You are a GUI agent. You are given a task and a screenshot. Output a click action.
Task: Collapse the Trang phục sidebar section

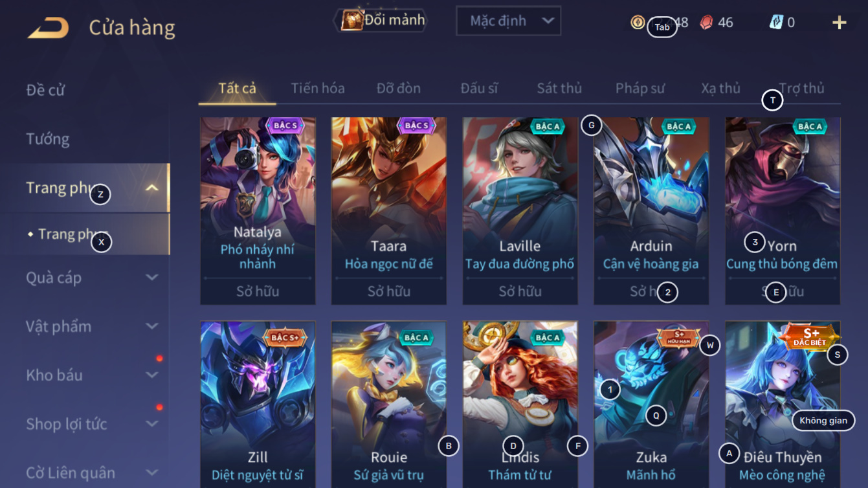pos(151,188)
